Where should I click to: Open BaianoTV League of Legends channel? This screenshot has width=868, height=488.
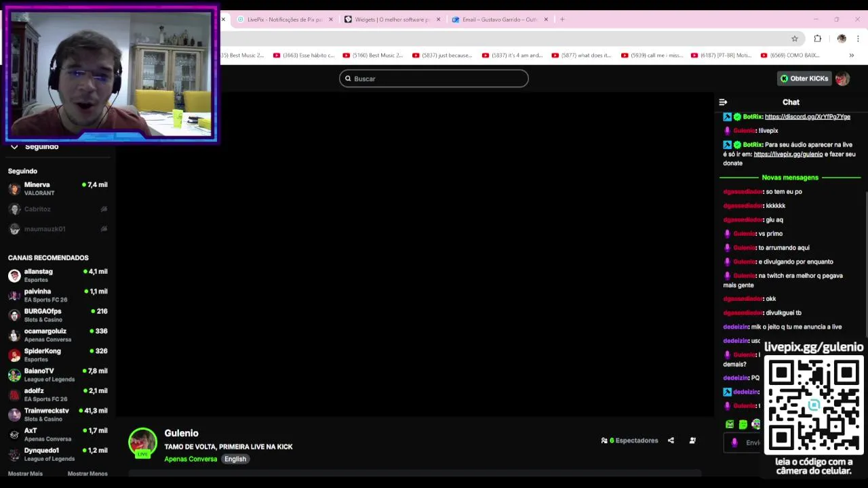point(58,375)
